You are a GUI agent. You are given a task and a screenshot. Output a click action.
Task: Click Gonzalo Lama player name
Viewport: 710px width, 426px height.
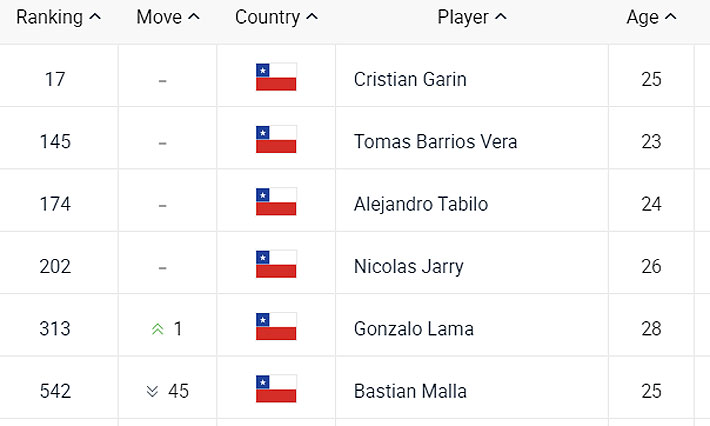(x=413, y=328)
